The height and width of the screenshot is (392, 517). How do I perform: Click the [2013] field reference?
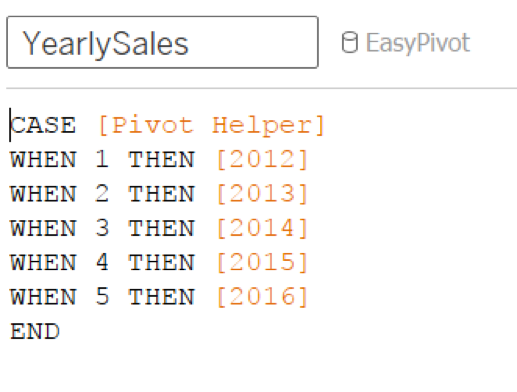point(262,194)
